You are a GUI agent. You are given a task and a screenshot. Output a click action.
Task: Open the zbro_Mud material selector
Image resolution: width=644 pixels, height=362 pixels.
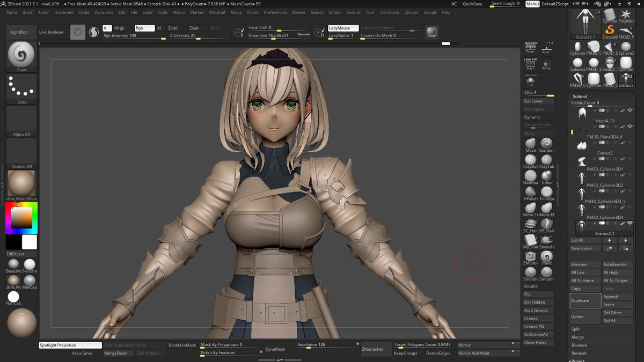22,186
